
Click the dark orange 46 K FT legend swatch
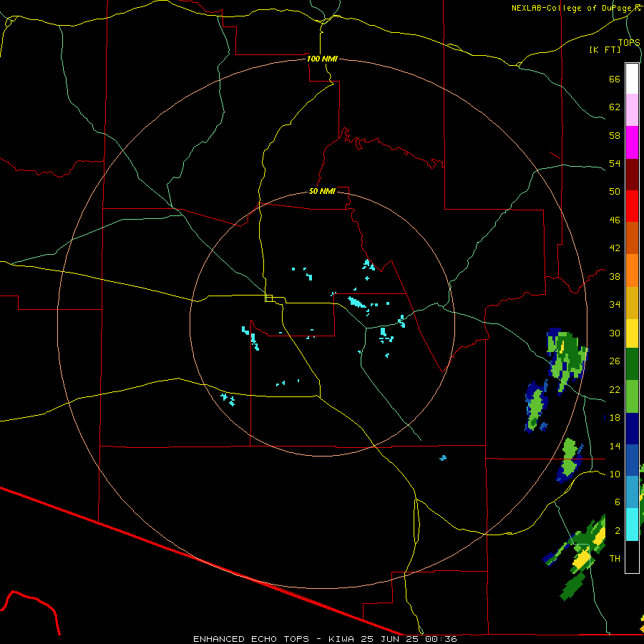click(x=632, y=238)
